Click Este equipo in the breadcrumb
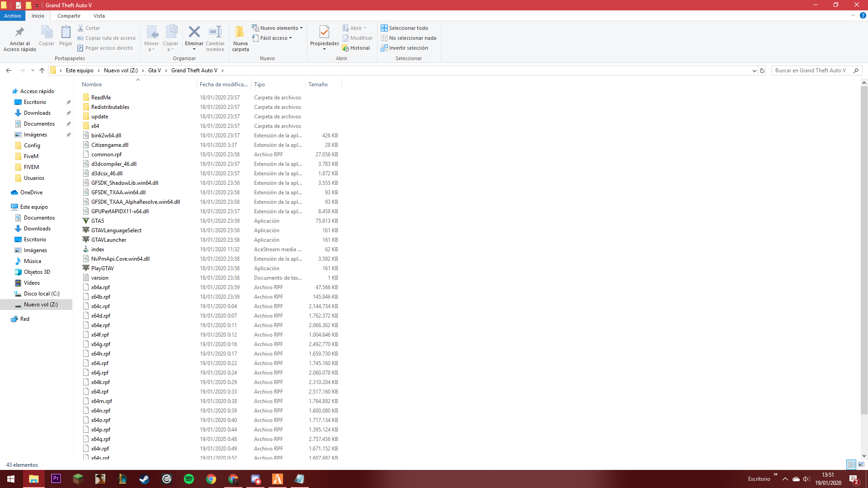The width and height of the screenshot is (868, 488). click(x=80, y=70)
